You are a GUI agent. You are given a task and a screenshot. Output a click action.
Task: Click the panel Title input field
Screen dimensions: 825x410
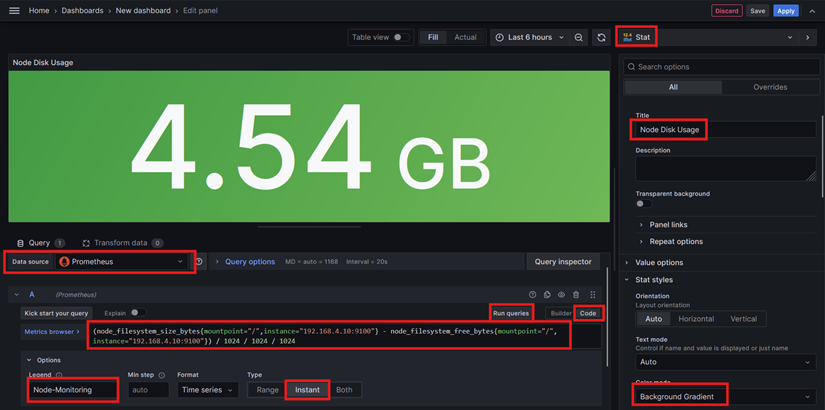(726, 129)
